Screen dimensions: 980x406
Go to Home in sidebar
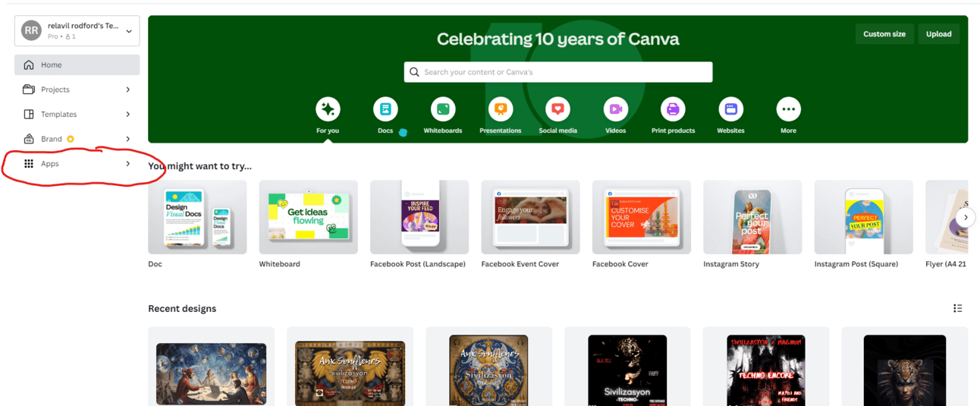pos(77,65)
